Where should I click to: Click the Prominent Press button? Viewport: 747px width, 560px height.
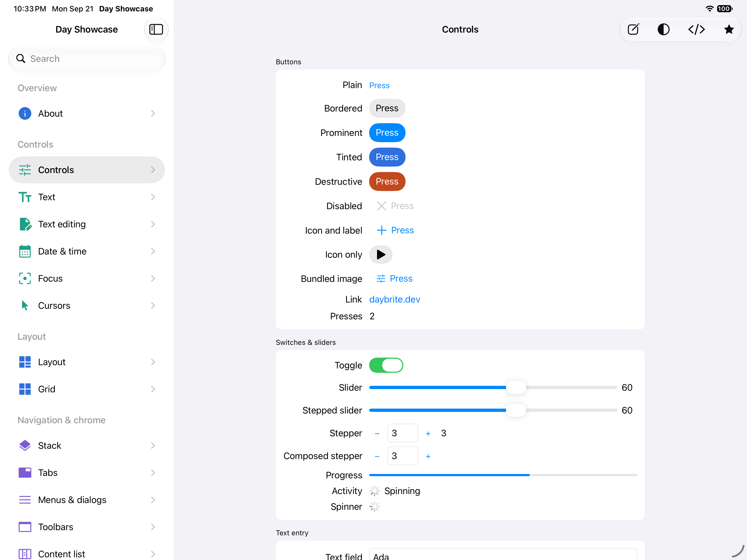387,133
